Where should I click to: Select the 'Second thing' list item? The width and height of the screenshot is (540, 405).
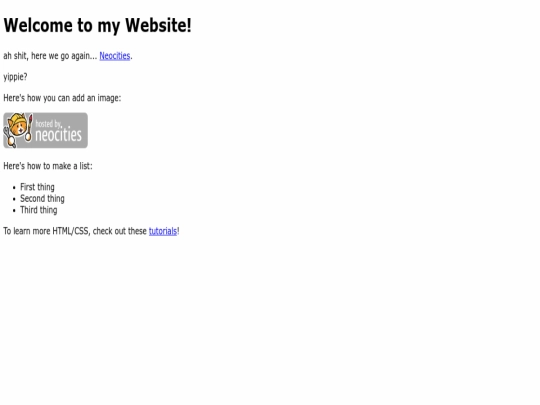[42, 199]
